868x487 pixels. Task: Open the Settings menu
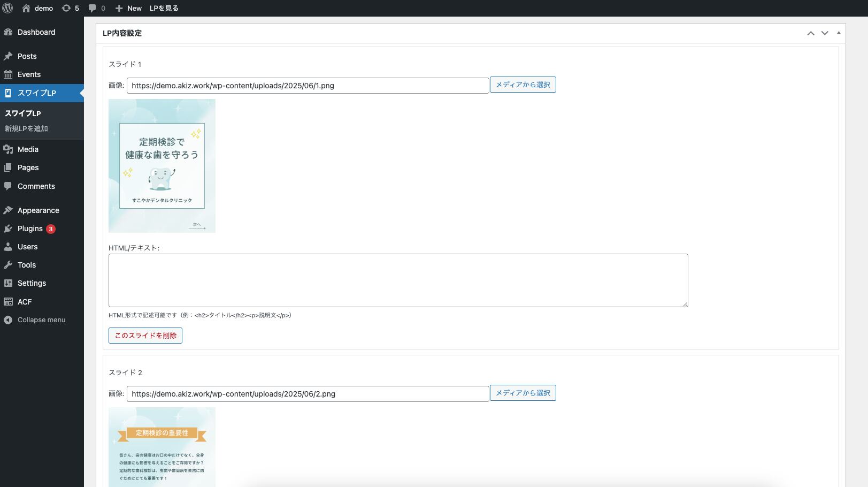pos(42,283)
